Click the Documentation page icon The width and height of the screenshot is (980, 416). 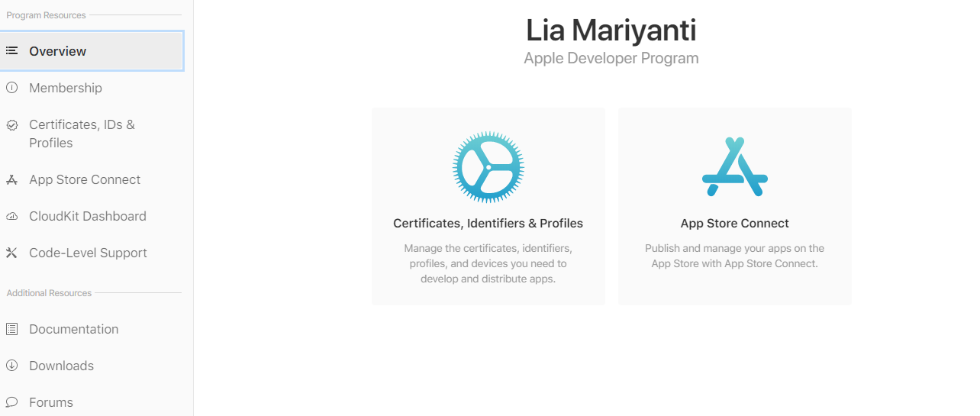click(x=11, y=329)
